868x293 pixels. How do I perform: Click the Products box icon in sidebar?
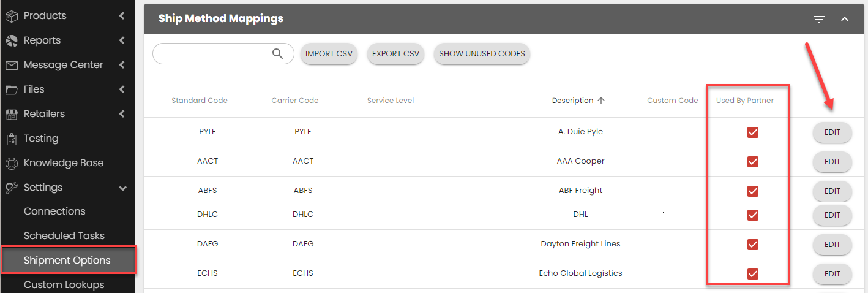tap(11, 16)
